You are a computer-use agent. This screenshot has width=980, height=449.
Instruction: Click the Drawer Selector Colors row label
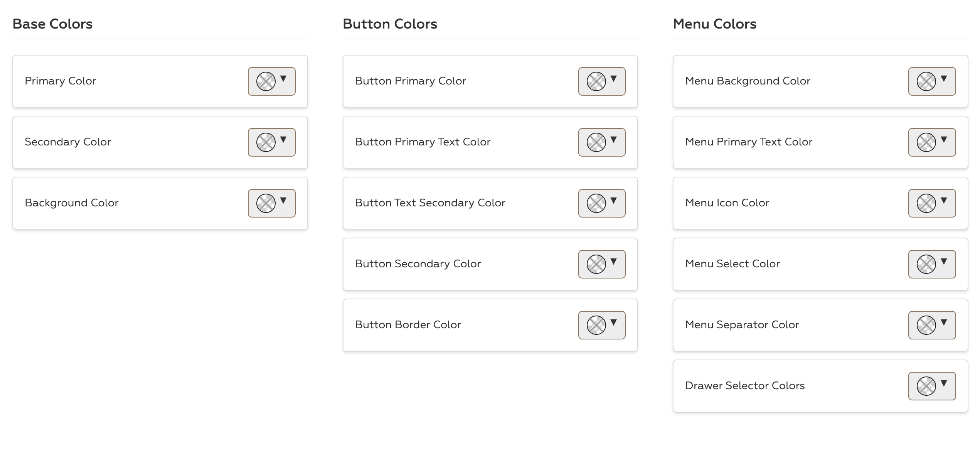click(745, 386)
